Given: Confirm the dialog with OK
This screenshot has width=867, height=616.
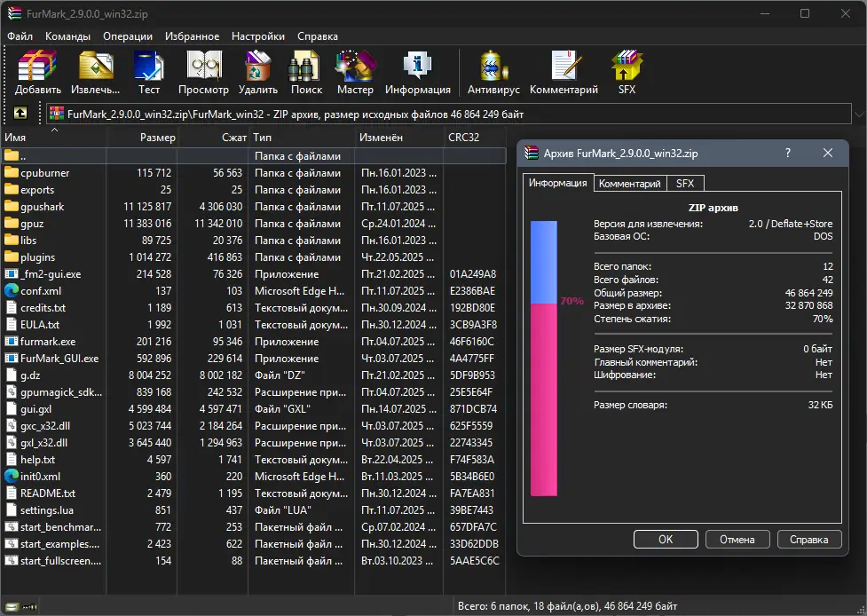Looking at the screenshot, I should (666, 539).
